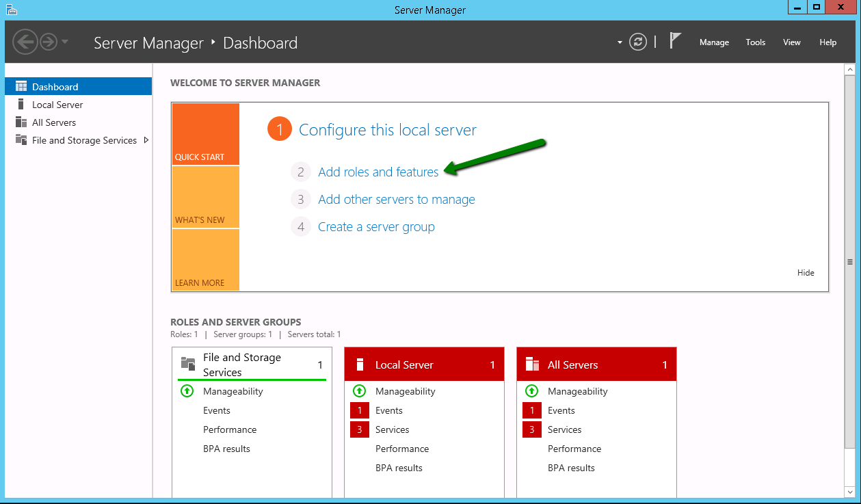
Task: Open the navigation history dropdown arrow
Action: (x=65, y=42)
